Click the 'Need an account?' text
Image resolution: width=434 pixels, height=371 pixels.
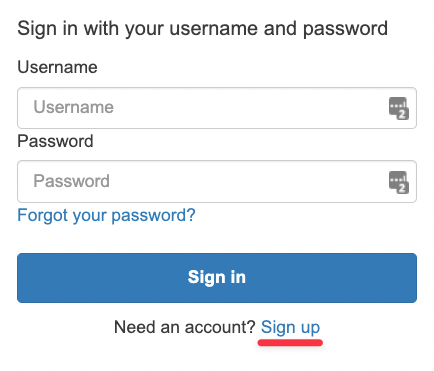[x=185, y=327]
